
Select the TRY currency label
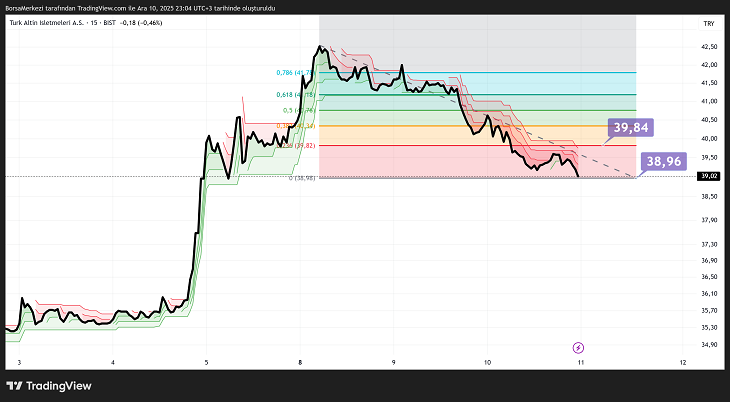tap(709, 22)
